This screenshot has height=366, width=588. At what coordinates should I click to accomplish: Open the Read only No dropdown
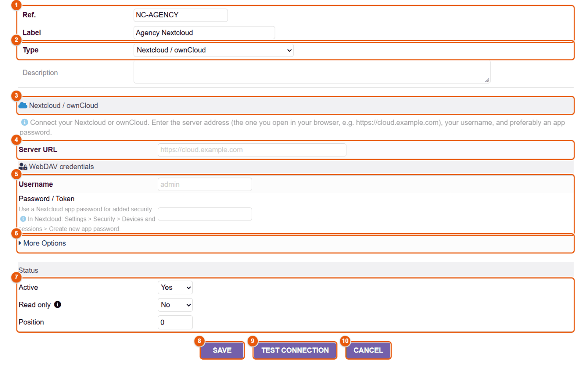click(x=175, y=304)
